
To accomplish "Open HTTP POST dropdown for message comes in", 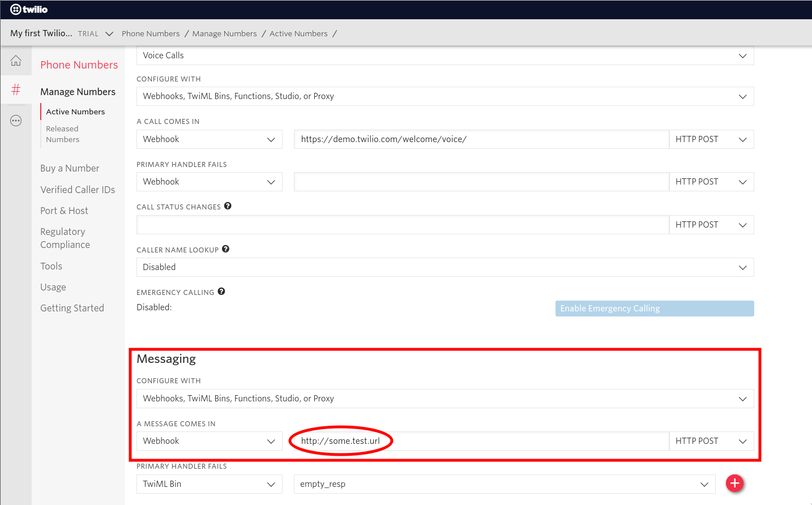I will (x=711, y=441).
